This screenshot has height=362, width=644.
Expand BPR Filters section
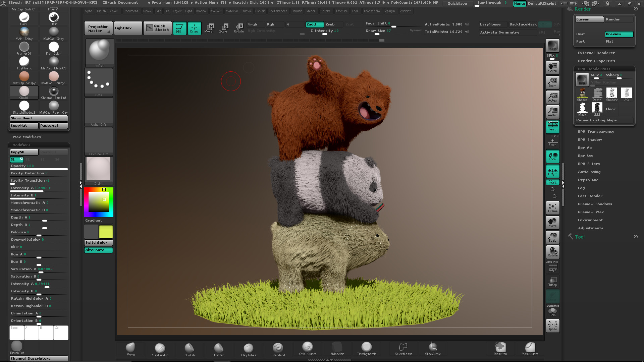[x=589, y=164]
